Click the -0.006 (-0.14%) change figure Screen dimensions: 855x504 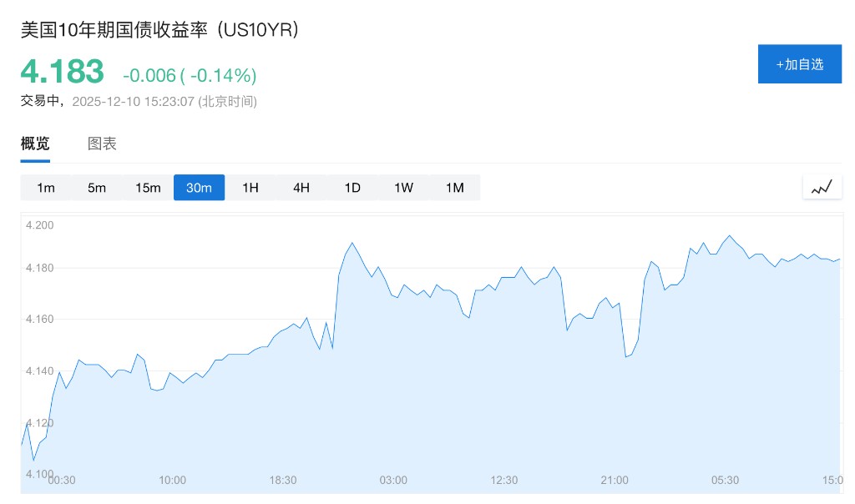click(x=190, y=76)
